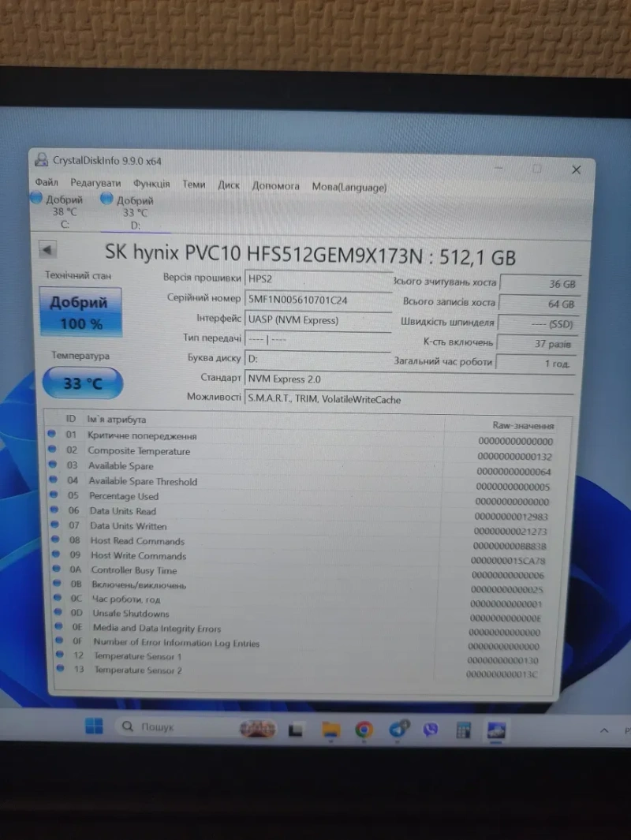Image resolution: width=631 pixels, height=840 pixels.
Task: Open the Теми menu
Action: point(193,185)
